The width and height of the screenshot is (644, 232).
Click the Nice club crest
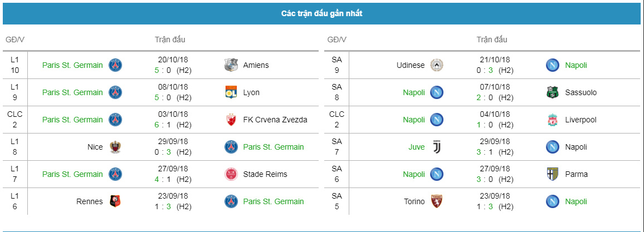pos(115,147)
